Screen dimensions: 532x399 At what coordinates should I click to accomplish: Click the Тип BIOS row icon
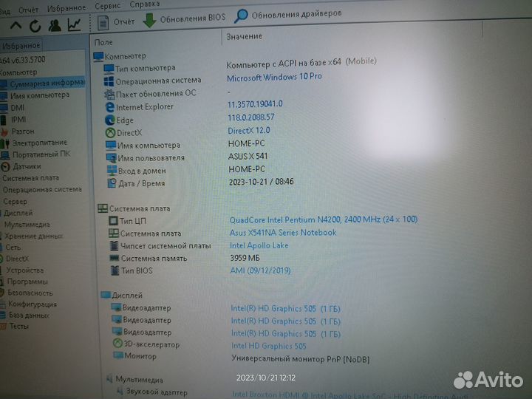115,270
